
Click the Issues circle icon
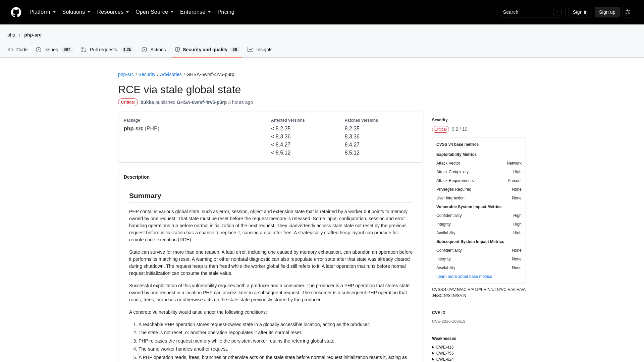[39, 50]
